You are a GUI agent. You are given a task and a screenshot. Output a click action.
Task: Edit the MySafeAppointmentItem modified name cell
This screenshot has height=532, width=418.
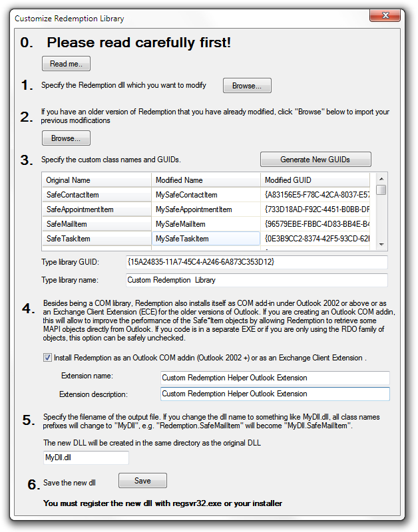206,209
